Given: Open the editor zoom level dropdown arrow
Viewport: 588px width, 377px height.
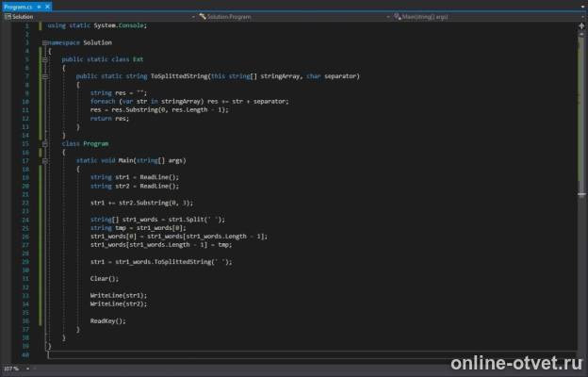Looking at the screenshot, I should (x=27, y=369).
